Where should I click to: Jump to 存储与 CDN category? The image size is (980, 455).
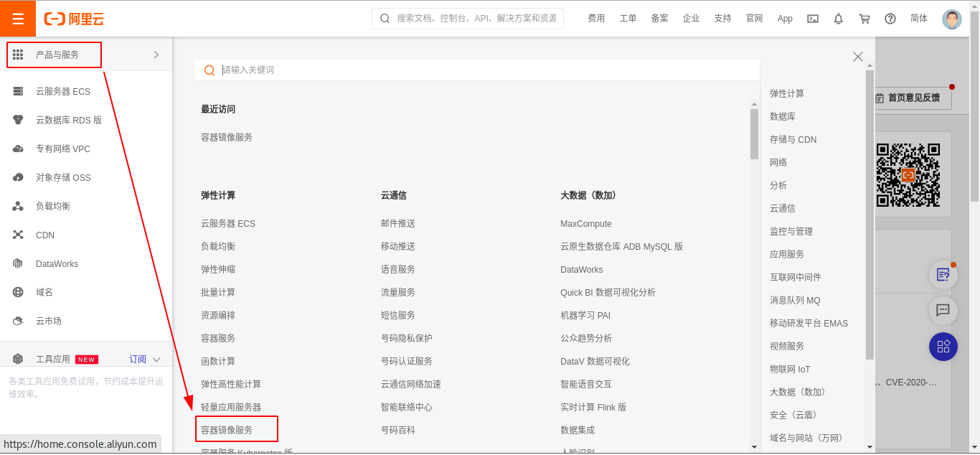tap(793, 139)
